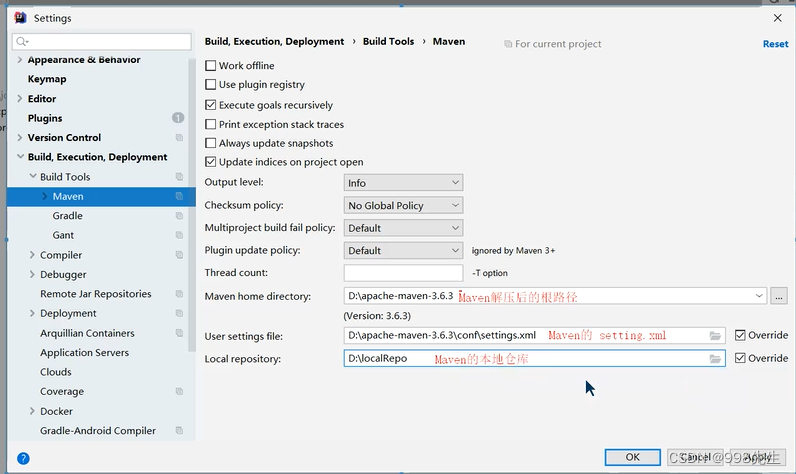Click the Cancel button
Screen dimensions: 796x474
(695, 457)
